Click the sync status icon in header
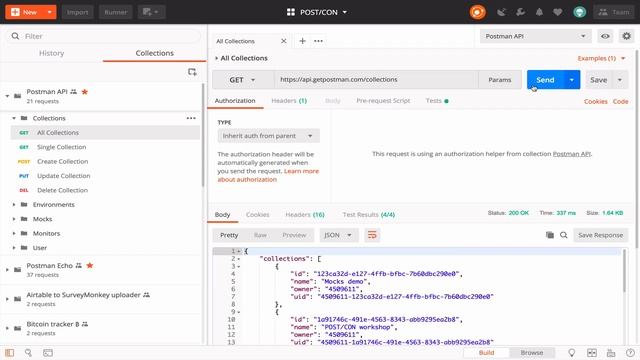This screenshot has width=640, height=360. (x=477, y=12)
